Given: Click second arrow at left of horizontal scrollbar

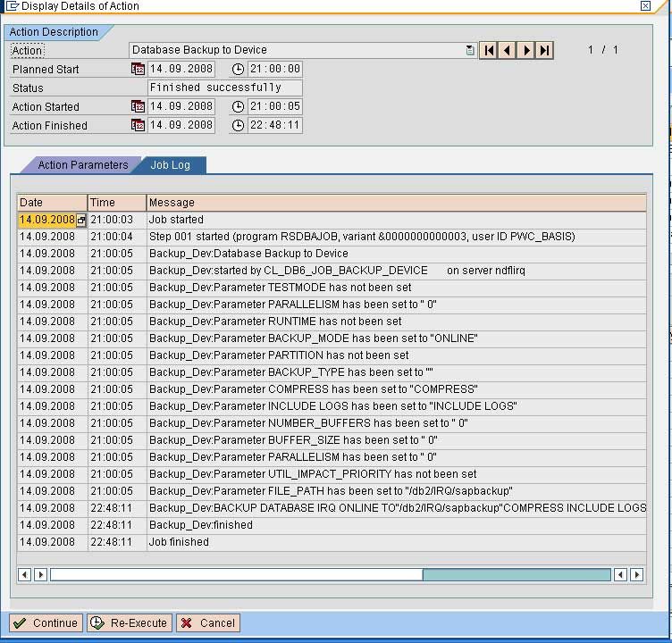Looking at the screenshot, I should [x=41, y=574].
